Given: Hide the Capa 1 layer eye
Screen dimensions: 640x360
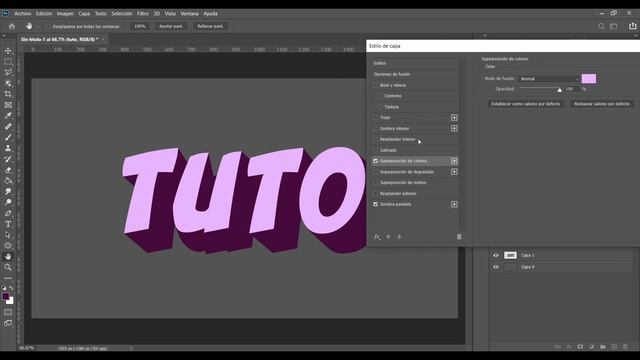Looking at the screenshot, I should coord(496,255).
